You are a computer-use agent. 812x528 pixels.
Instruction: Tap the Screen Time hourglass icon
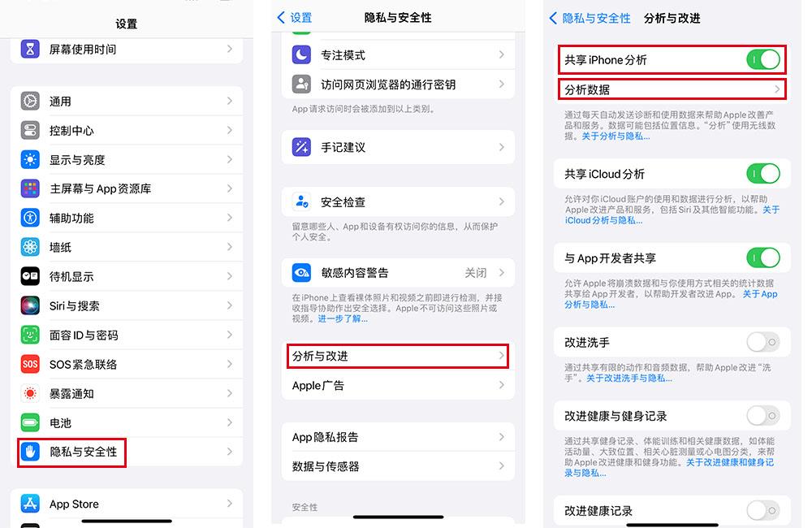point(30,50)
